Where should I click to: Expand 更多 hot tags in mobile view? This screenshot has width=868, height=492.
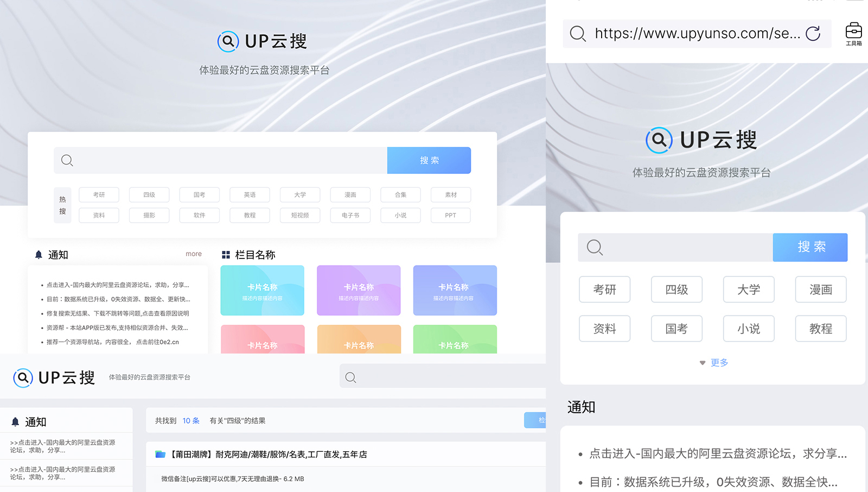coord(714,362)
